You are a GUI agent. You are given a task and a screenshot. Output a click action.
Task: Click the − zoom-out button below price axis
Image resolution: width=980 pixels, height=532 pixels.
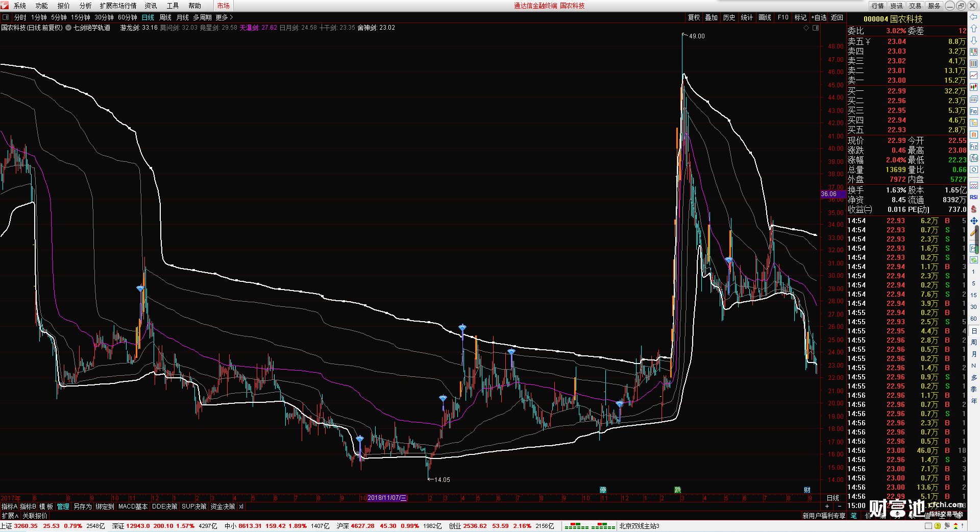tap(840, 506)
